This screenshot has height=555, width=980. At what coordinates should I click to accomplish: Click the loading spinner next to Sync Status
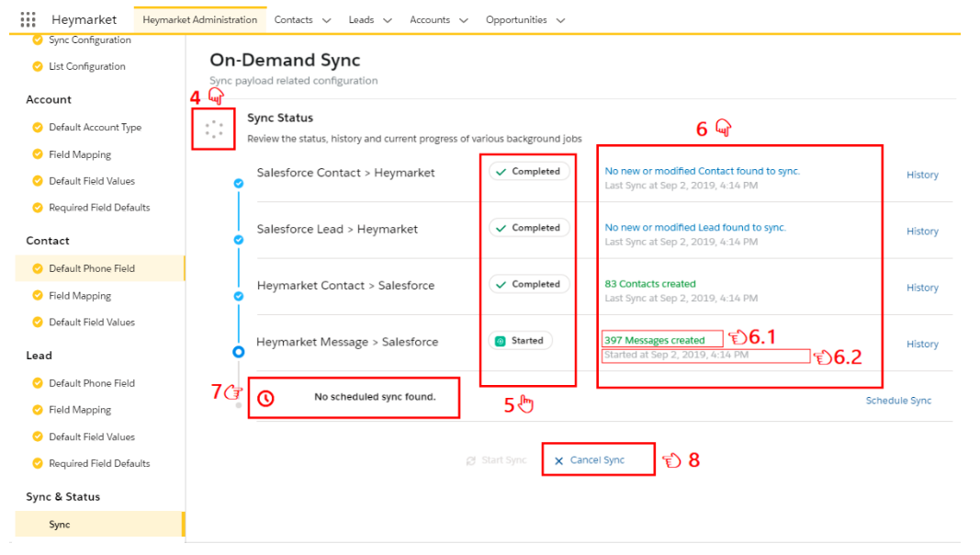(x=214, y=130)
